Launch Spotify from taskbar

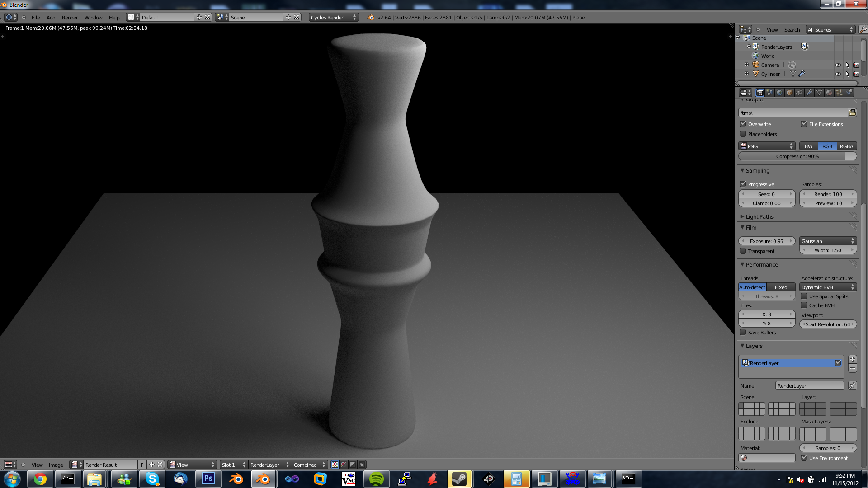coord(376,479)
